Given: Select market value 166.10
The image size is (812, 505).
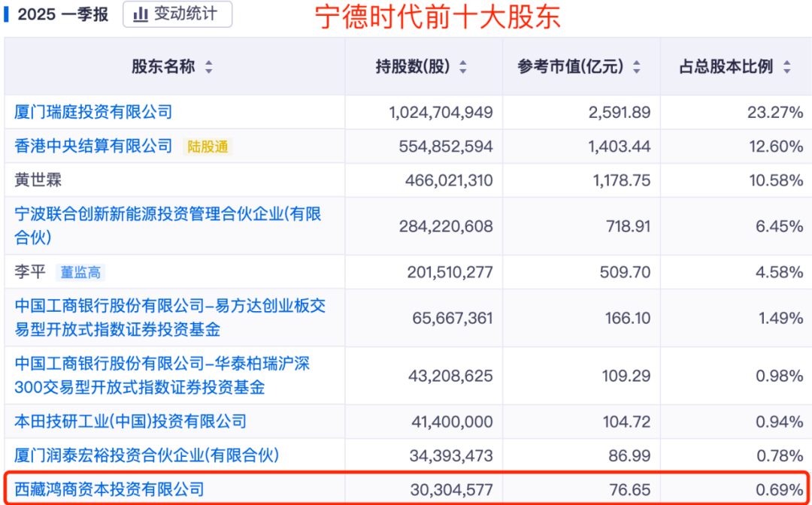Looking at the screenshot, I should tap(628, 318).
